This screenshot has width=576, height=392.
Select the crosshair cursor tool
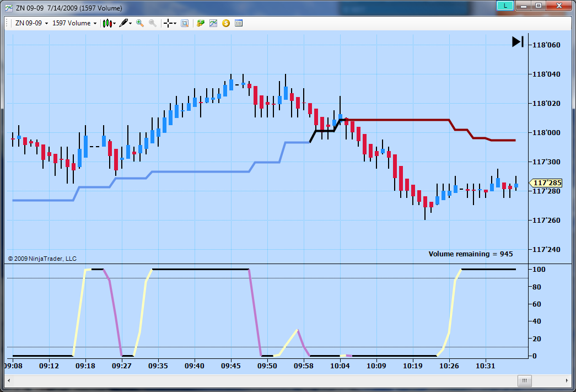pyautogui.click(x=168, y=23)
